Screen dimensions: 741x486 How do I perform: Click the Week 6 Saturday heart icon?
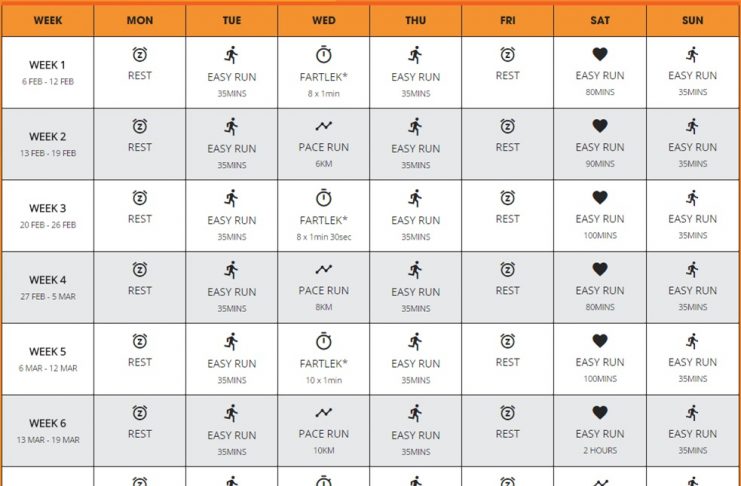(x=600, y=413)
